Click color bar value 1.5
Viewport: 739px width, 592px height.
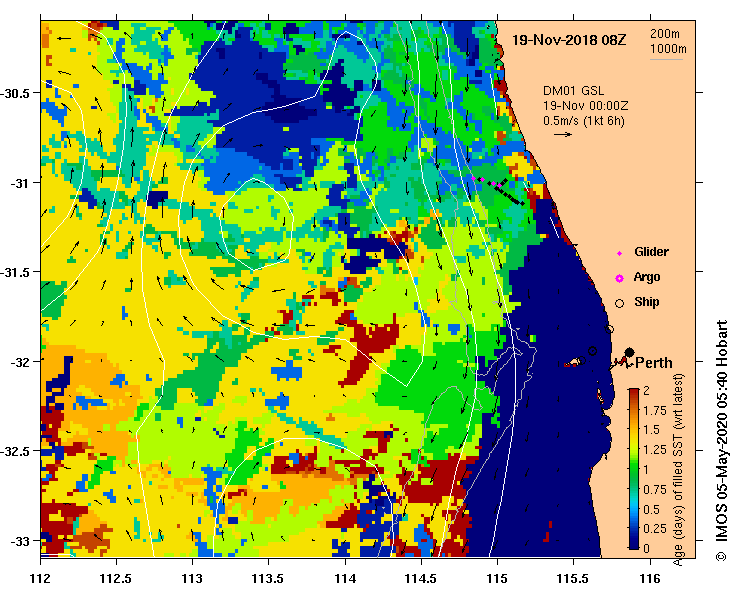651,430
